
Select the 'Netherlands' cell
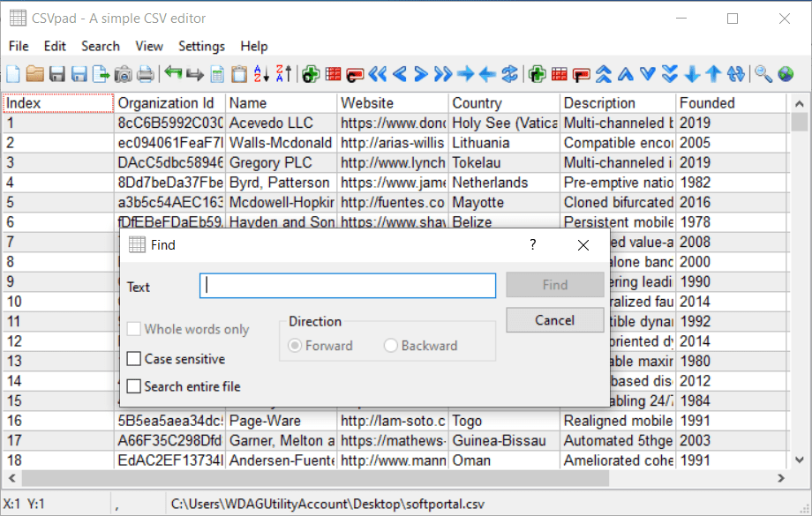(503, 183)
